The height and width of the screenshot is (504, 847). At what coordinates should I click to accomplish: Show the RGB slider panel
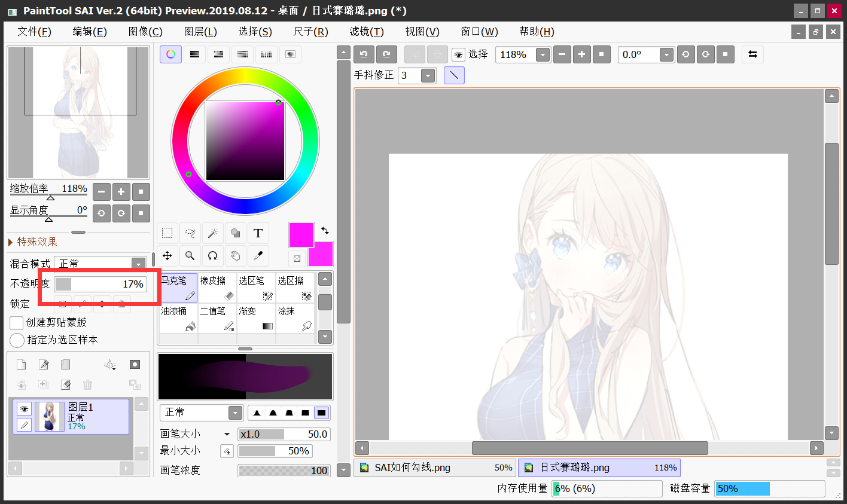tap(194, 54)
